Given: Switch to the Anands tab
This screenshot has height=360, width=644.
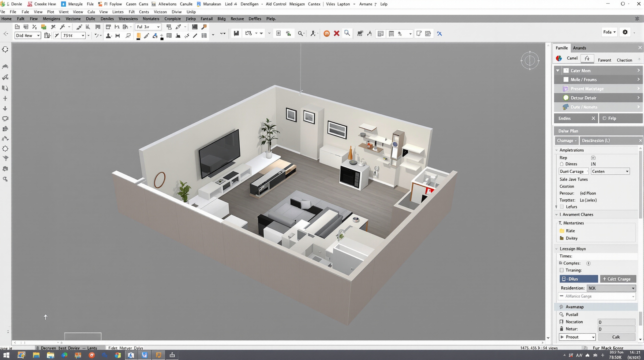Looking at the screenshot, I should pyautogui.click(x=580, y=48).
